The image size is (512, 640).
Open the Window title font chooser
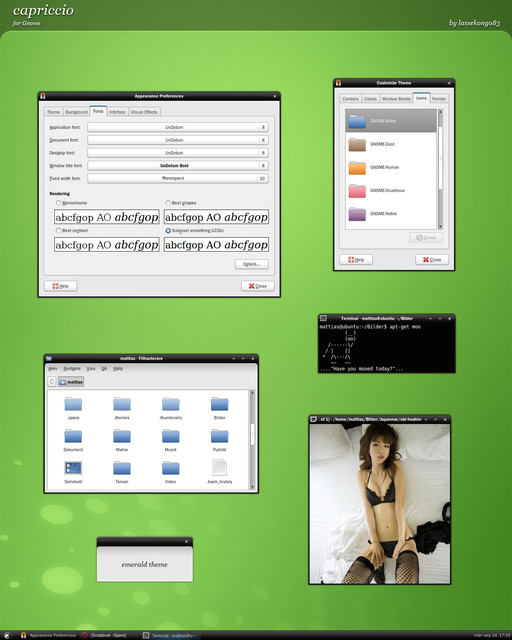click(178, 166)
